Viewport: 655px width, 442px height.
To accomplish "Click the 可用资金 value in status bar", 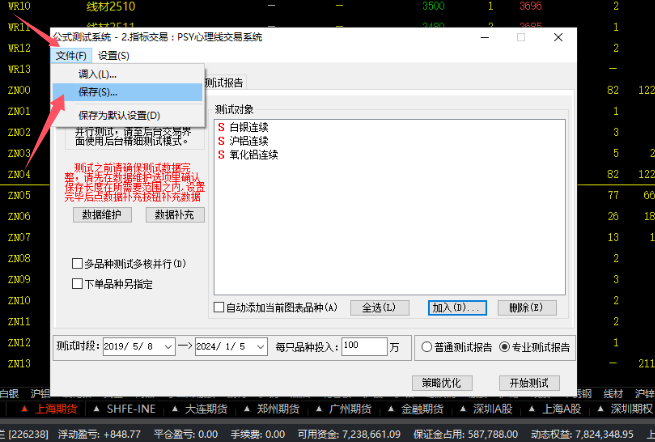I will coord(371,434).
